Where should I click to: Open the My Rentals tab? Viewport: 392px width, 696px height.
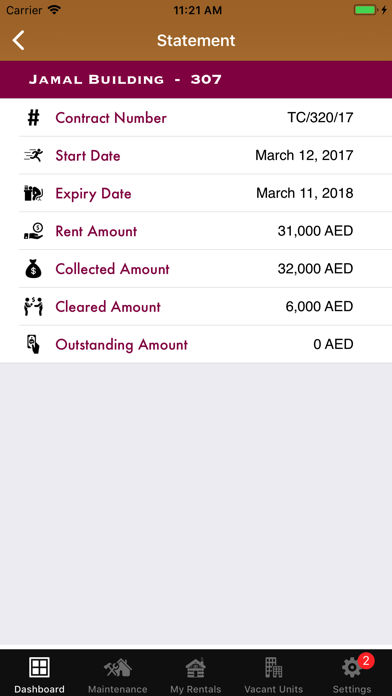196,675
